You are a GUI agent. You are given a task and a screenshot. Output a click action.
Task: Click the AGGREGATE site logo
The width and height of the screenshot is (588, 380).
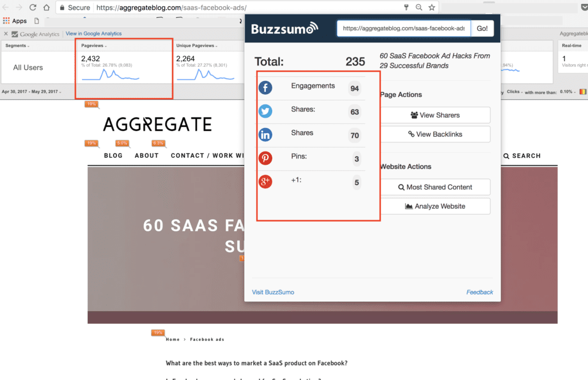tap(157, 124)
